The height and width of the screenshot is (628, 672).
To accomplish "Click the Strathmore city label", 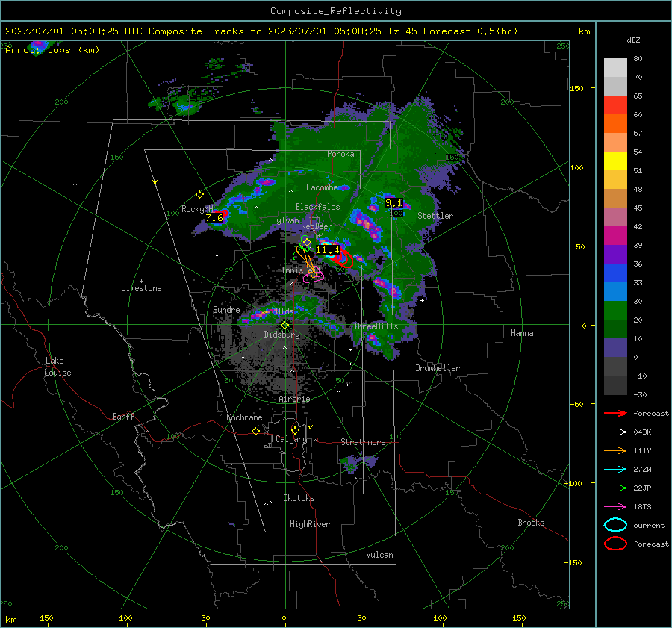I will (363, 442).
